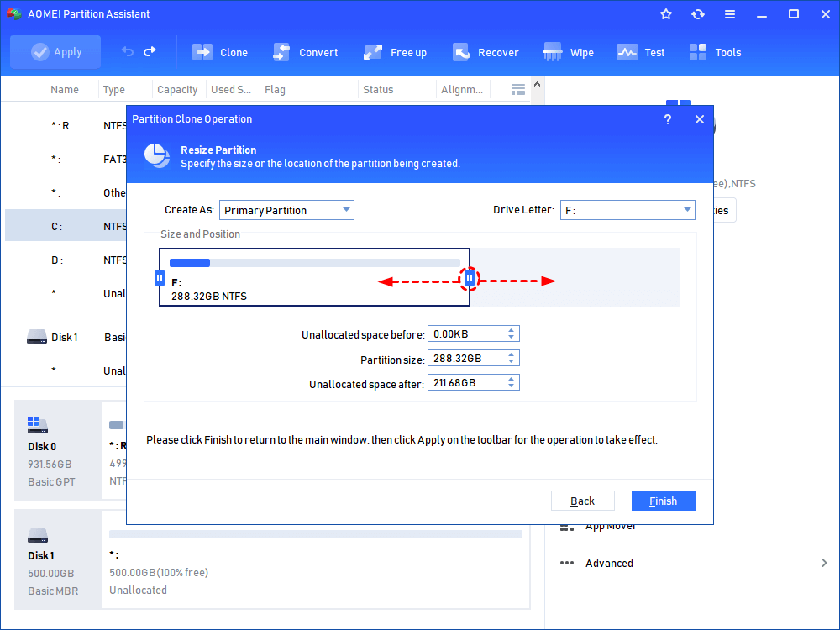Expand the Advanced section arrow
840x630 pixels.
(824, 563)
